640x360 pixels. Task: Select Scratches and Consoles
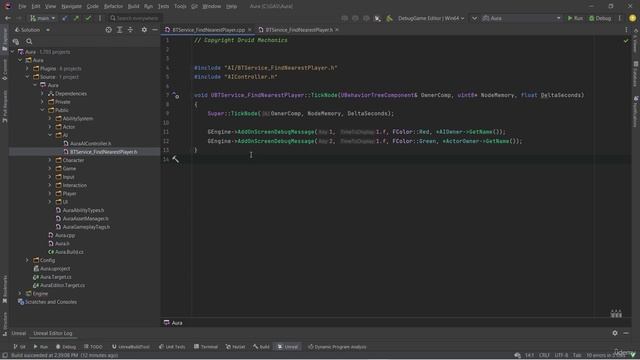pyautogui.click(x=51, y=302)
